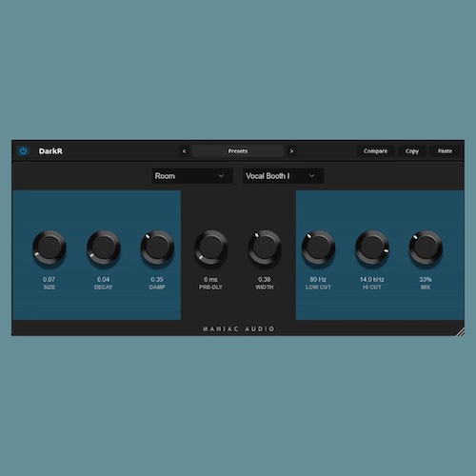
Task: Click the 80 Hz low cut value
Action: 318,279
